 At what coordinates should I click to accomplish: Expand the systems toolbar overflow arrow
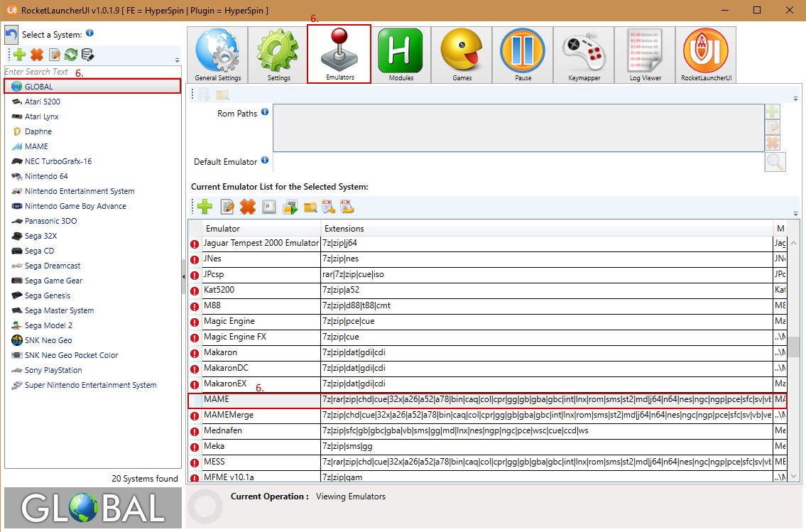178,60
